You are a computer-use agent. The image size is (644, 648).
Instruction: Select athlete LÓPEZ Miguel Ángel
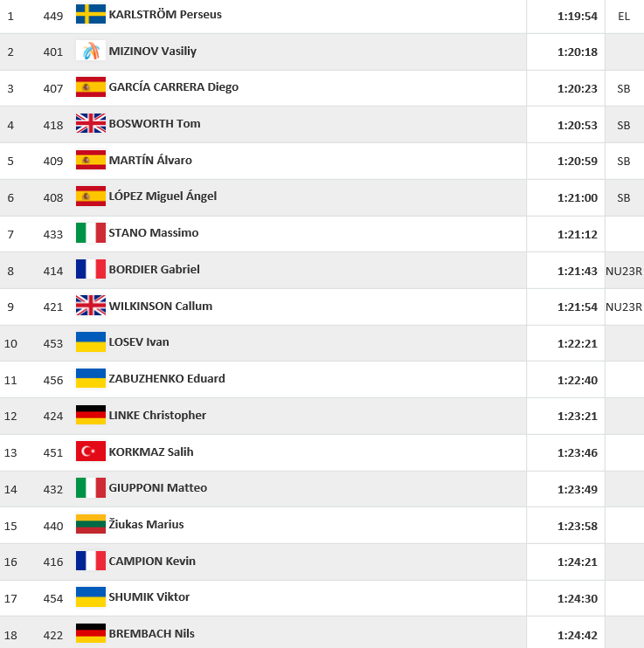(163, 196)
